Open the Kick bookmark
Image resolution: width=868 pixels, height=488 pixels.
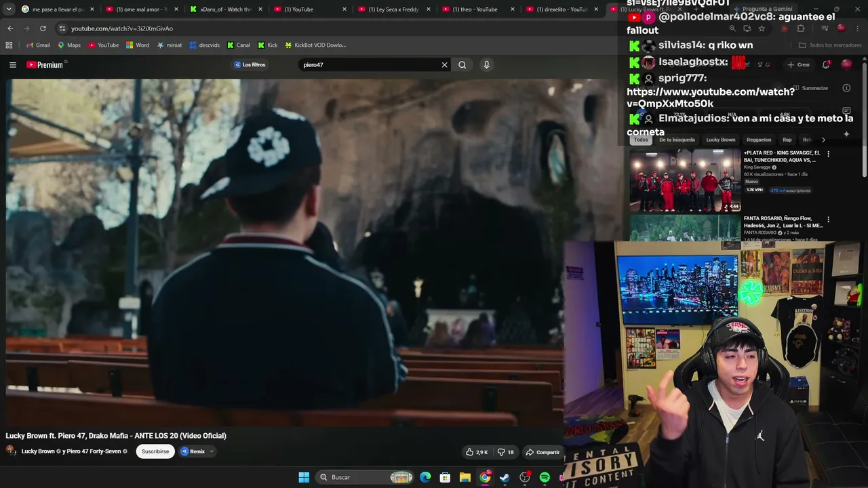pyautogui.click(x=268, y=45)
